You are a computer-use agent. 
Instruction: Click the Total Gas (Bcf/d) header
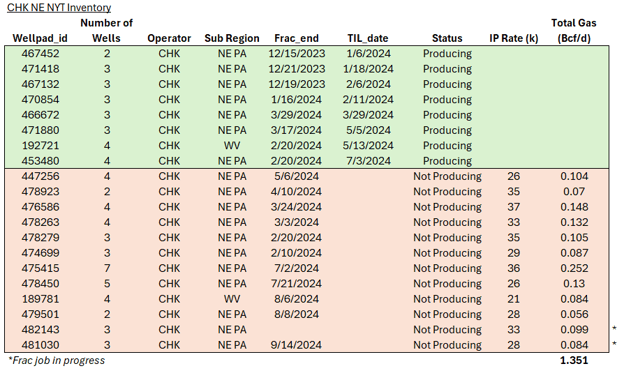[x=574, y=31]
